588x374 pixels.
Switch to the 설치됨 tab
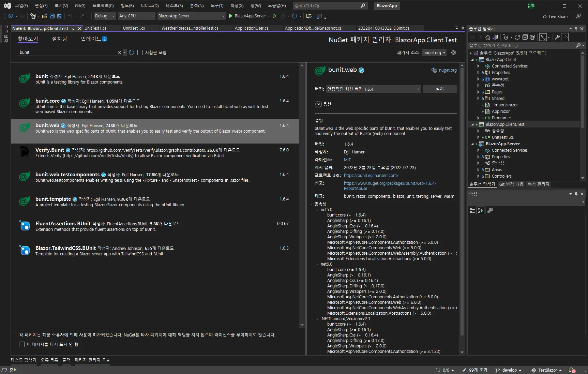click(59, 39)
